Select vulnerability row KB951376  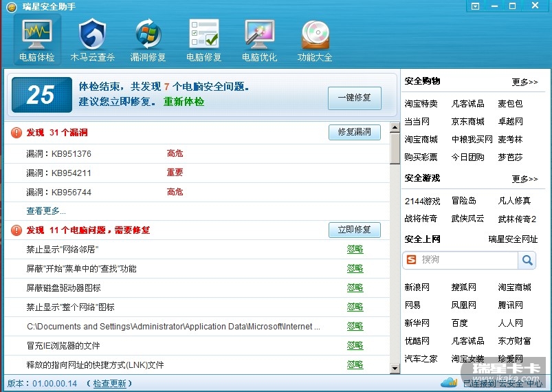197,154
